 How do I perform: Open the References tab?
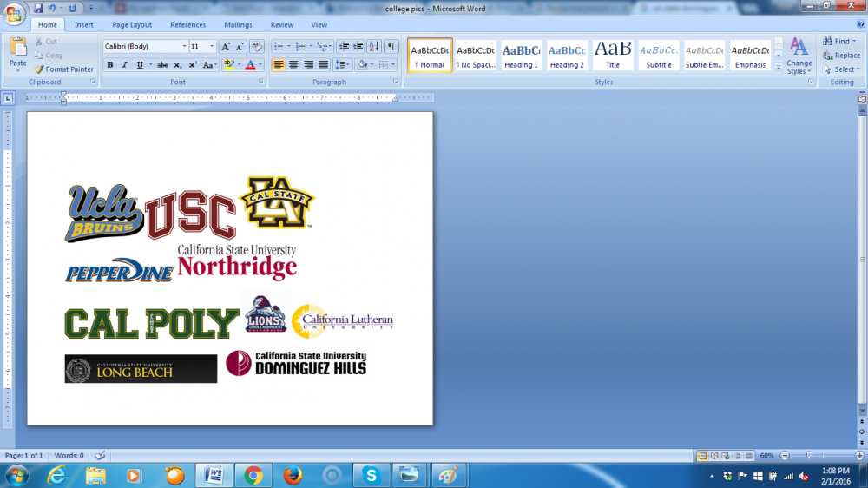(x=187, y=25)
